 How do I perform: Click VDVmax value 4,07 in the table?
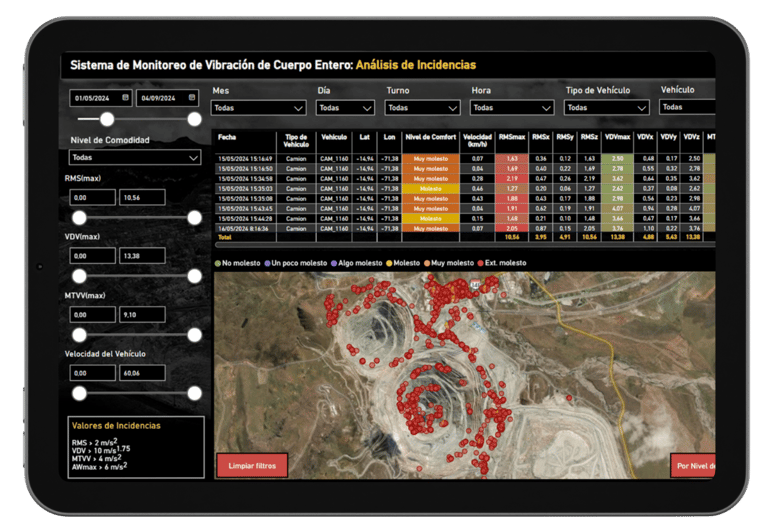(x=617, y=209)
